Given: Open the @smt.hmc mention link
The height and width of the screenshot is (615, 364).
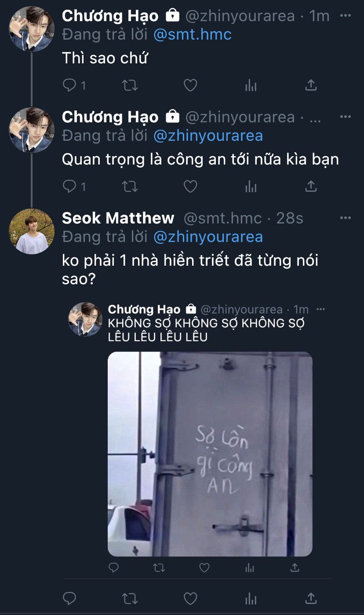Looking at the screenshot, I should [x=192, y=34].
